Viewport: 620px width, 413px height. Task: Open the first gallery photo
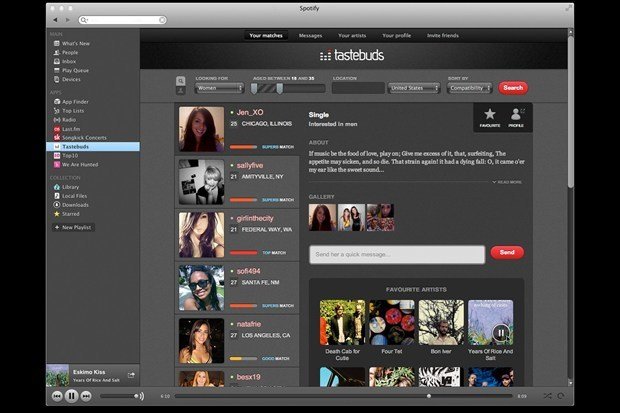pos(322,218)
